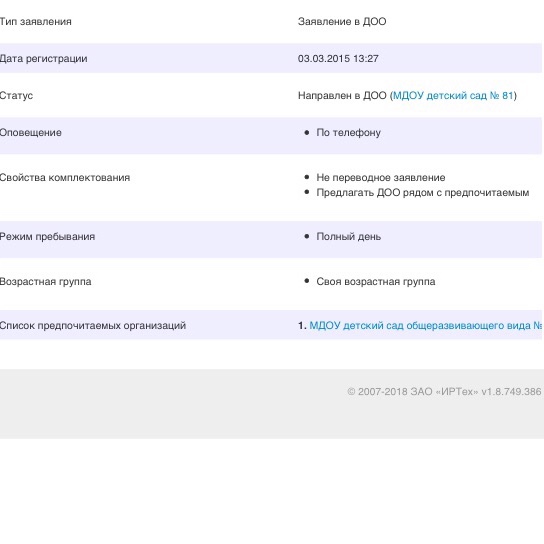This screenshot has width=544, height=544.
Task: Select the Своя возрастная группа item
Action: 375,281
